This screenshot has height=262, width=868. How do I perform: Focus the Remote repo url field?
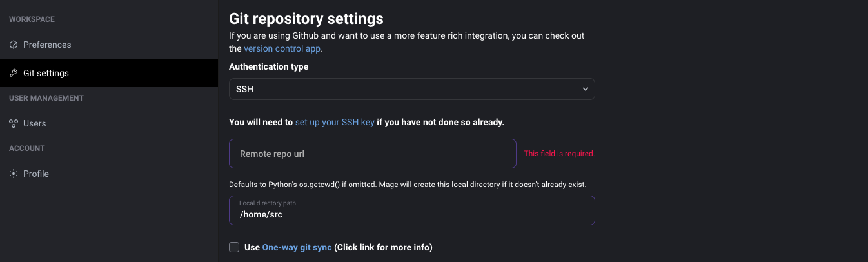tap(373, 154)
